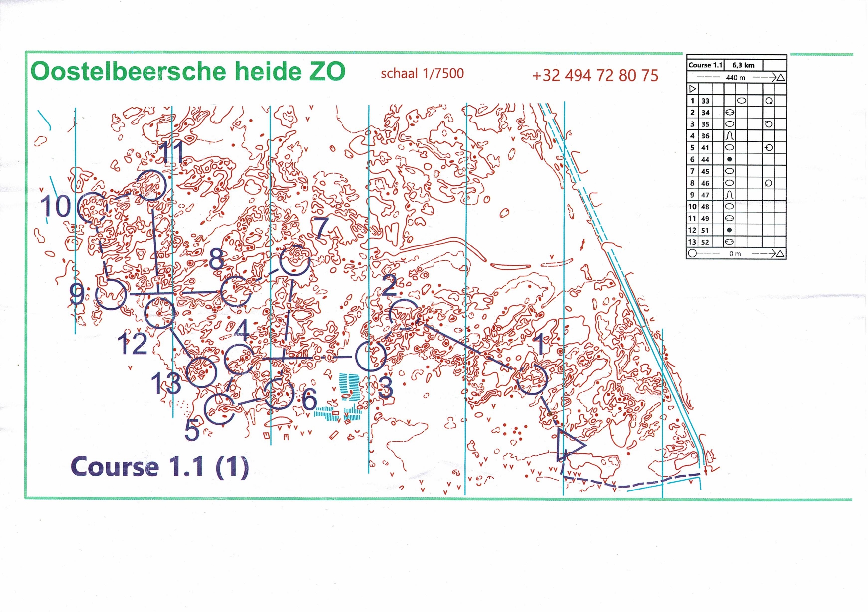Click control circle 8 on the map
This screenshot has width=868, height=612.
click(236, 291)
